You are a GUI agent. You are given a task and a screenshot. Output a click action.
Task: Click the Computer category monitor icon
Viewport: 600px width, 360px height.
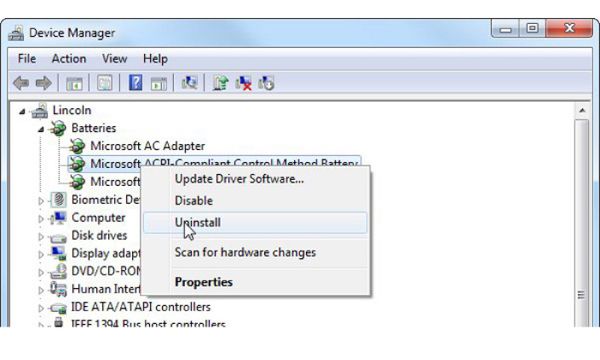[58, 218]
